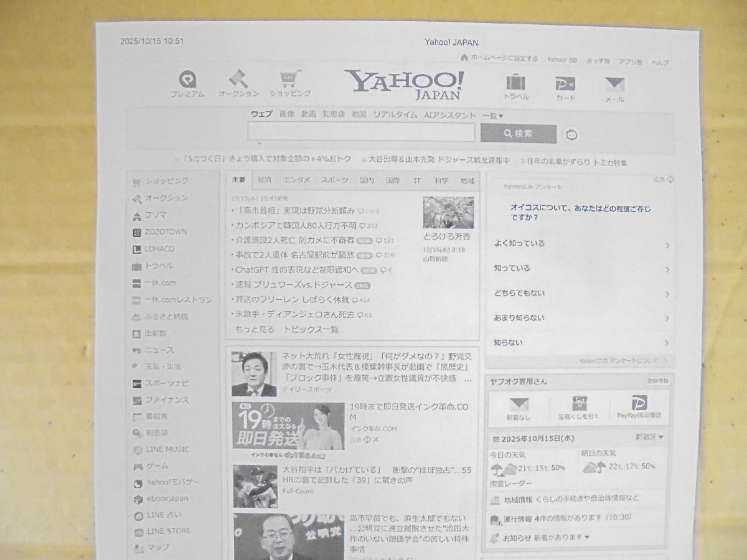Select survey answer よく知っている
Viewport: 747px width, 560px height.
click(580, 244)
